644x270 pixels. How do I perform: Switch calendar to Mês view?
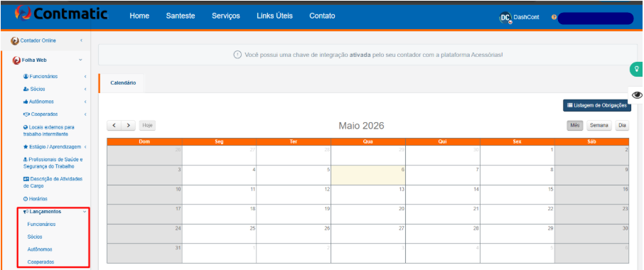(x=575, y=126)
